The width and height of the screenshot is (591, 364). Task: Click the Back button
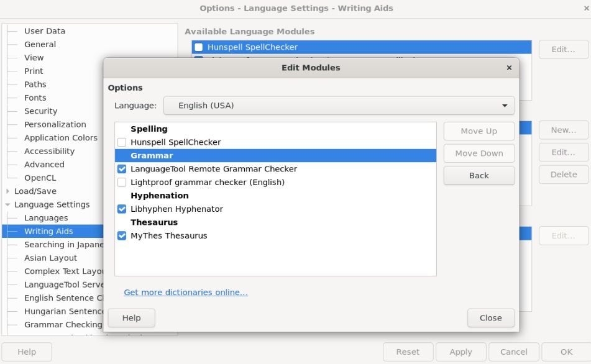coord(479,176)
